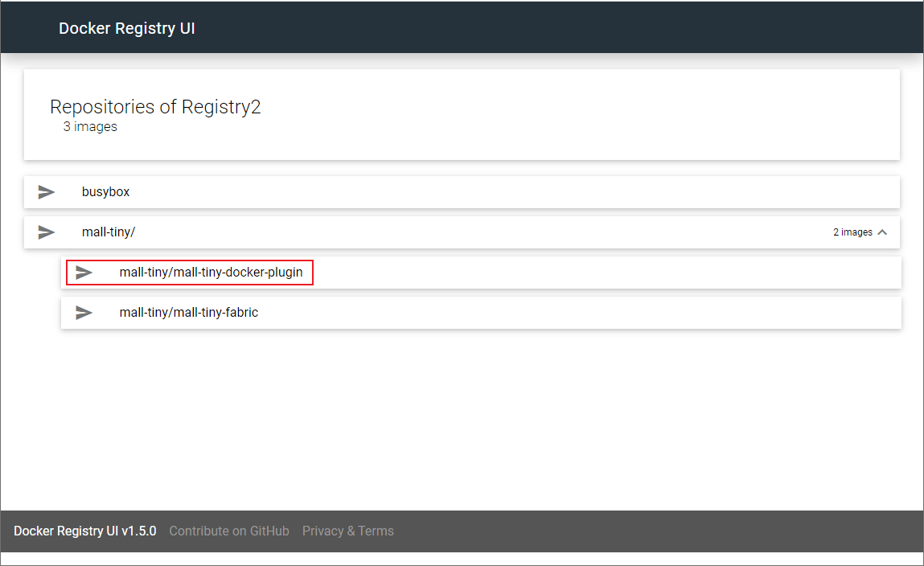The height and width of the screenshot is (566, 924).
Task: Click the "2 images" count label
Action: (x=852, y=232)
